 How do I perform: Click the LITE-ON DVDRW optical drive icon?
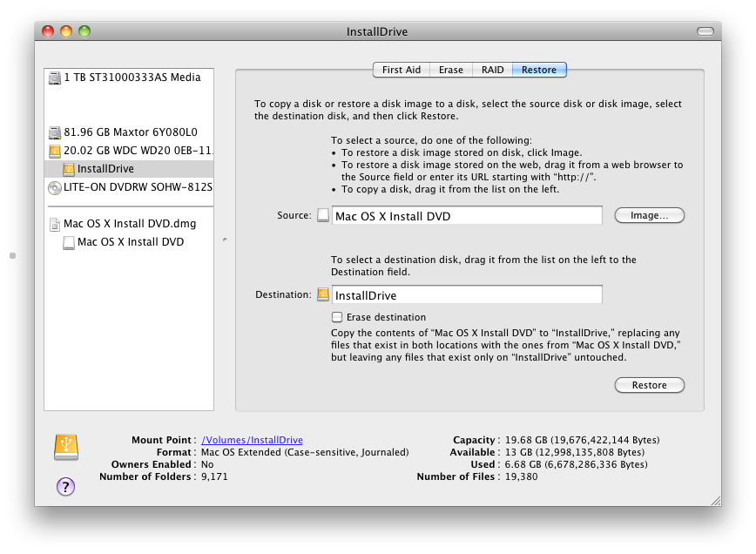tap(55, 187)
